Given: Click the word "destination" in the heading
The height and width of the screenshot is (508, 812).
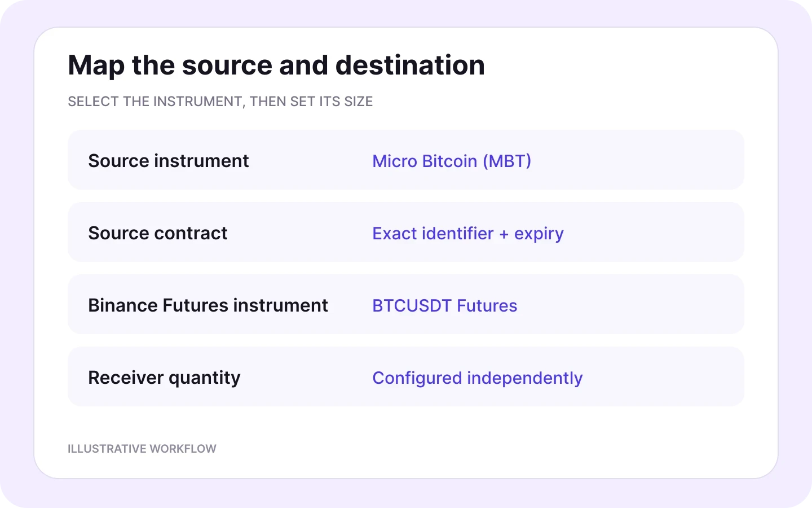Looking at the screenshot, I should (410, 65).
